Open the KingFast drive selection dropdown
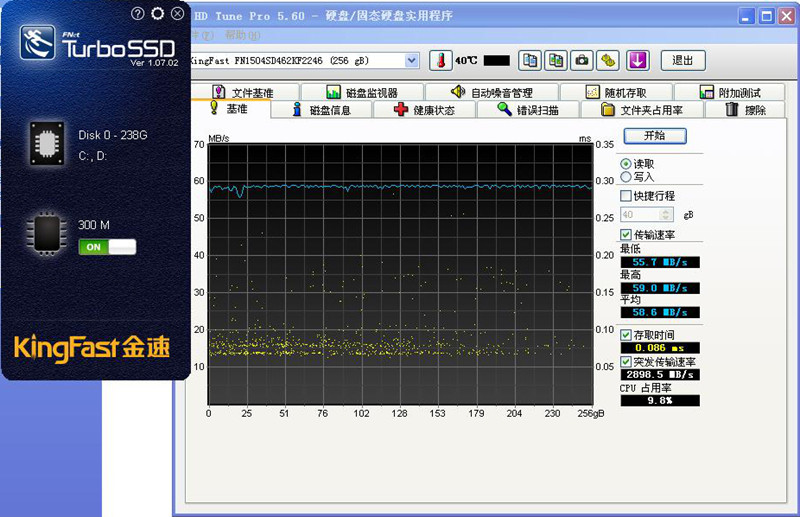This screenshot has width=800, height=517. (411, 61)
